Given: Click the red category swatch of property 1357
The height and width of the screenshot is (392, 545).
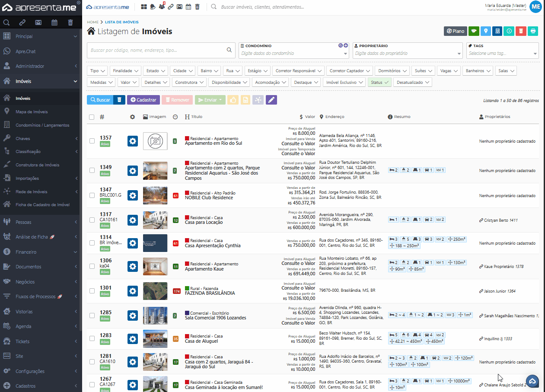Looking at the screenshot, I should click(x=187, y=139).
